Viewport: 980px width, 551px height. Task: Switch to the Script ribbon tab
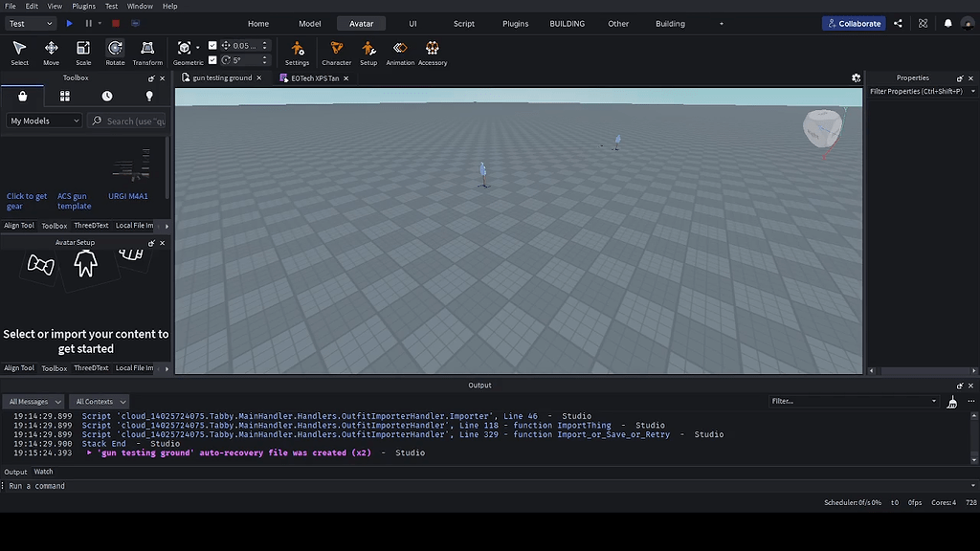pos(464,24)
